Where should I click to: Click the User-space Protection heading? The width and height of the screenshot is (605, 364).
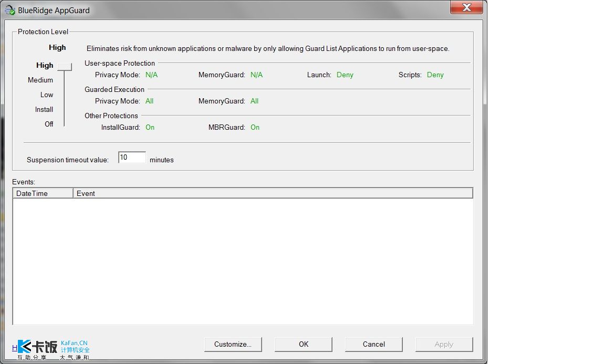(x=120, y=64)
